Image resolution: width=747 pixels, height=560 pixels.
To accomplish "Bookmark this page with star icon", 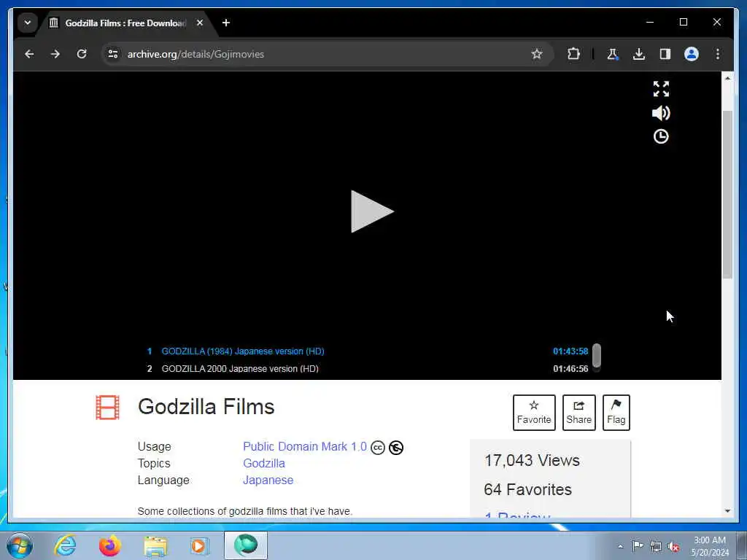I will coord(537,54).
